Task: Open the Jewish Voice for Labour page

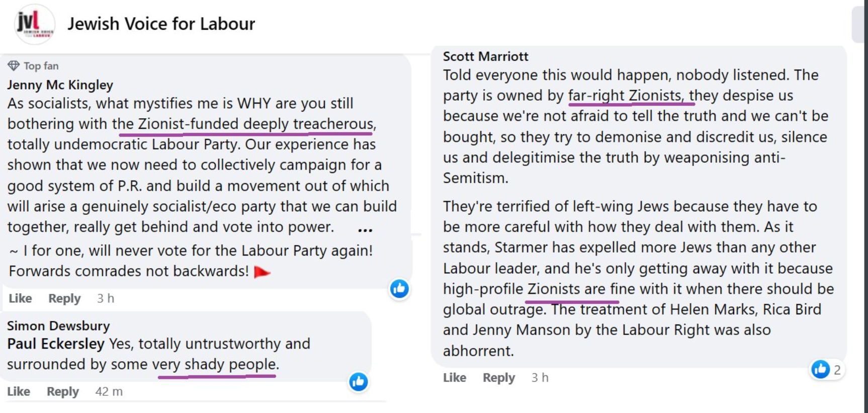Action: coord(161,24)
